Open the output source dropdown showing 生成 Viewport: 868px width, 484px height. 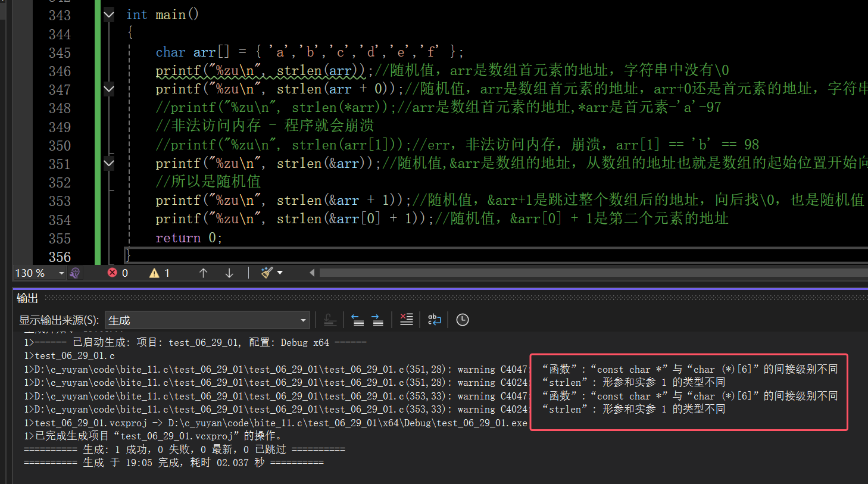click(208, 320)
